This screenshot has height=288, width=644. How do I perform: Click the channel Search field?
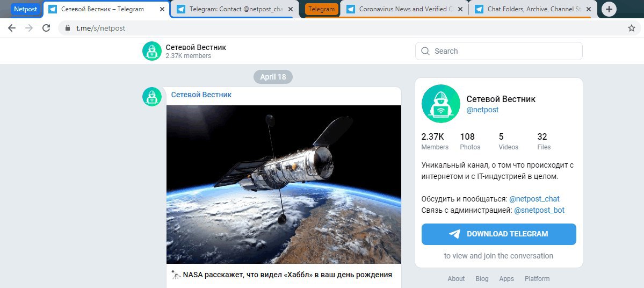(498, 51)
